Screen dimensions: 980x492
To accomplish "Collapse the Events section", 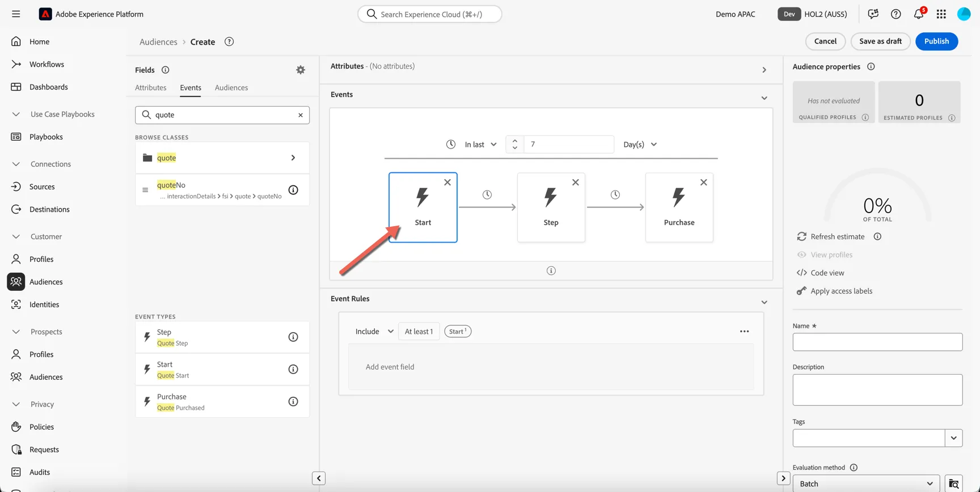I will point(764,98).
